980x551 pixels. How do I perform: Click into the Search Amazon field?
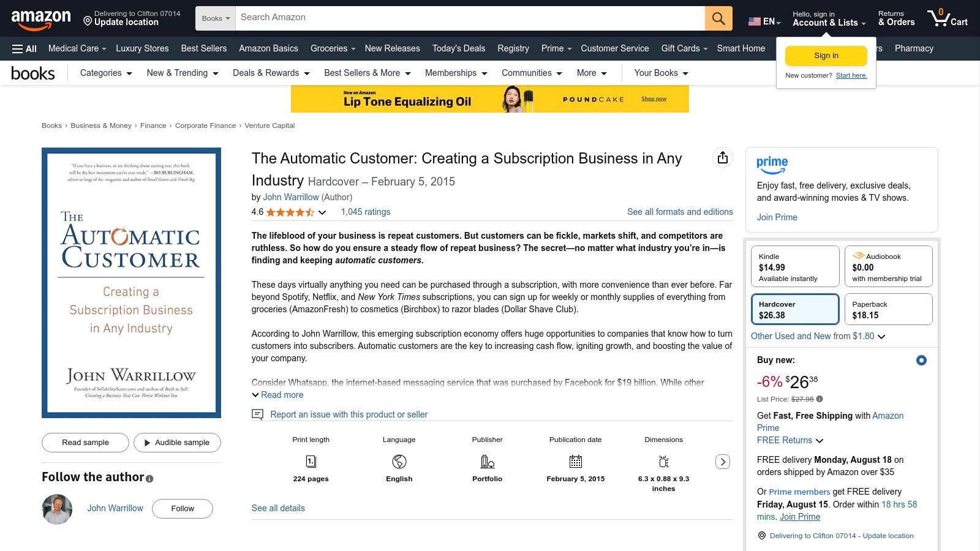[x=470, y=18]
